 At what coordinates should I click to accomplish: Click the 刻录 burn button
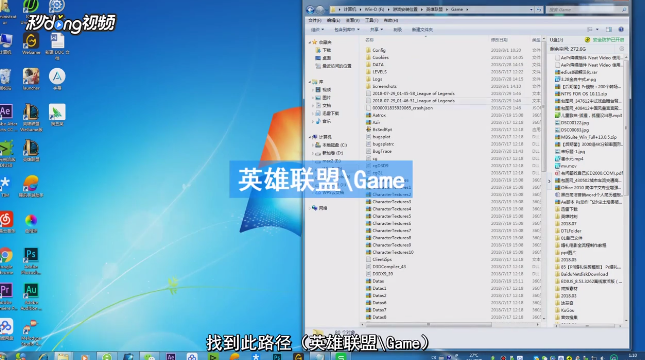point(397,30)
